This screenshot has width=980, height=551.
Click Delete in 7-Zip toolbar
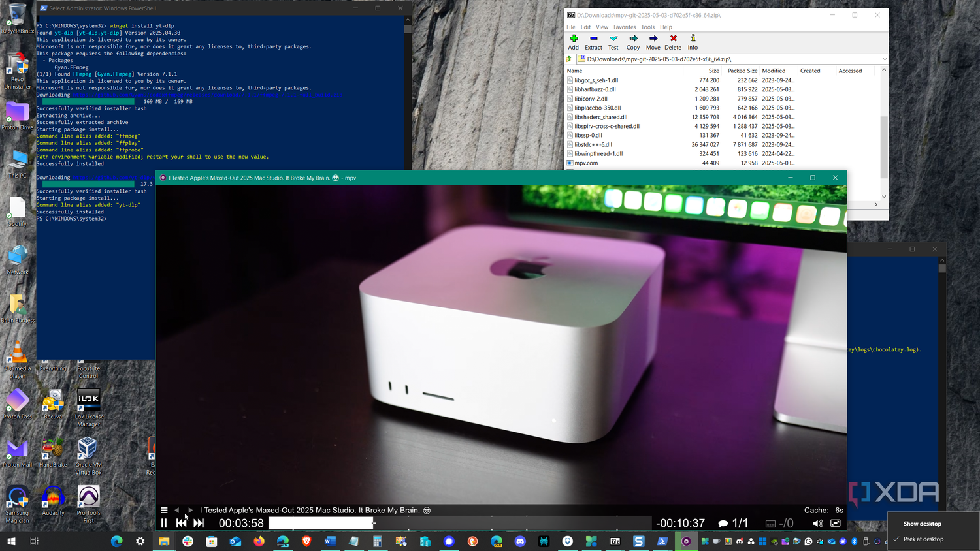[673, 42]
